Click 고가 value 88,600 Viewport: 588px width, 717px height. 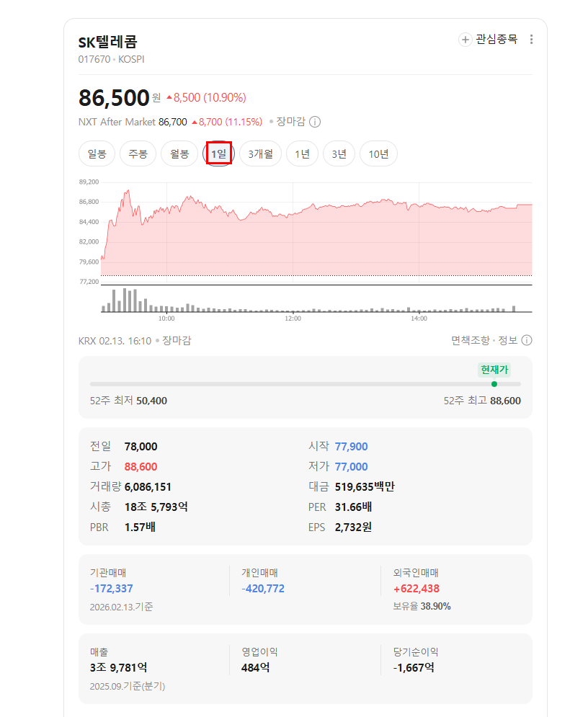click(141, 467)
